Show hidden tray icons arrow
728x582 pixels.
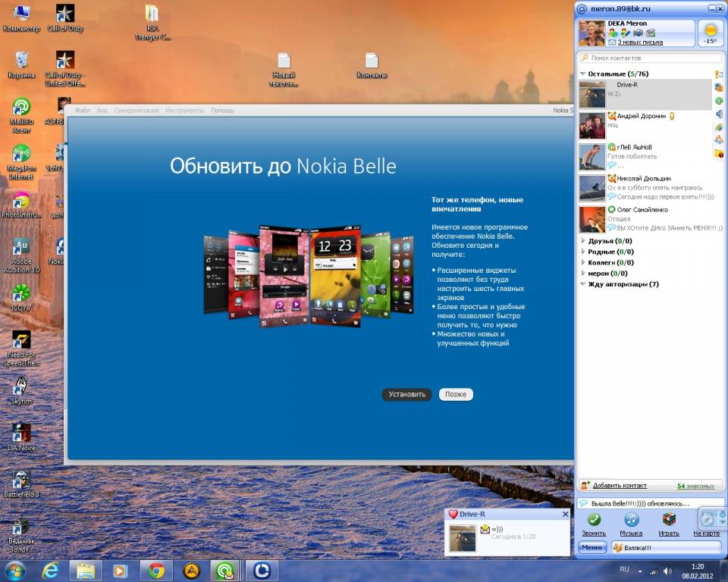click(640, 571)
